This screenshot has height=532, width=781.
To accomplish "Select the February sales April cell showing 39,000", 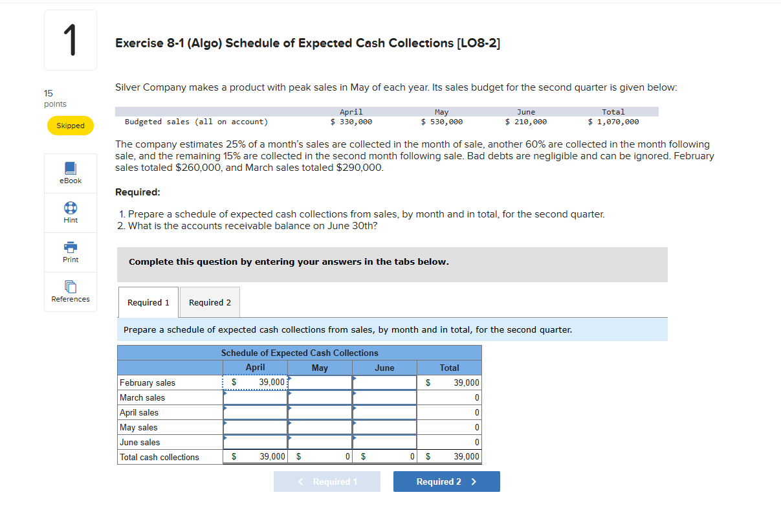I will pos(255,382).
